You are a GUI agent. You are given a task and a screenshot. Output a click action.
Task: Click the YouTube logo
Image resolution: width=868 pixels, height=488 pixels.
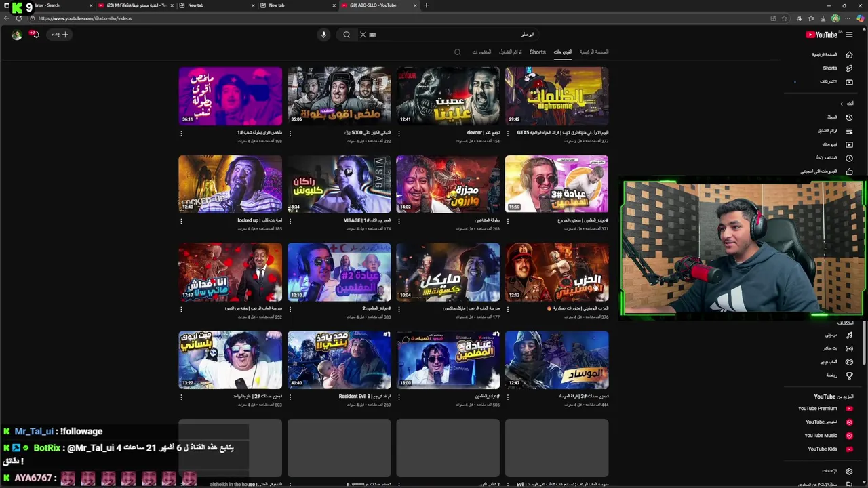click(x=821, y=35)
